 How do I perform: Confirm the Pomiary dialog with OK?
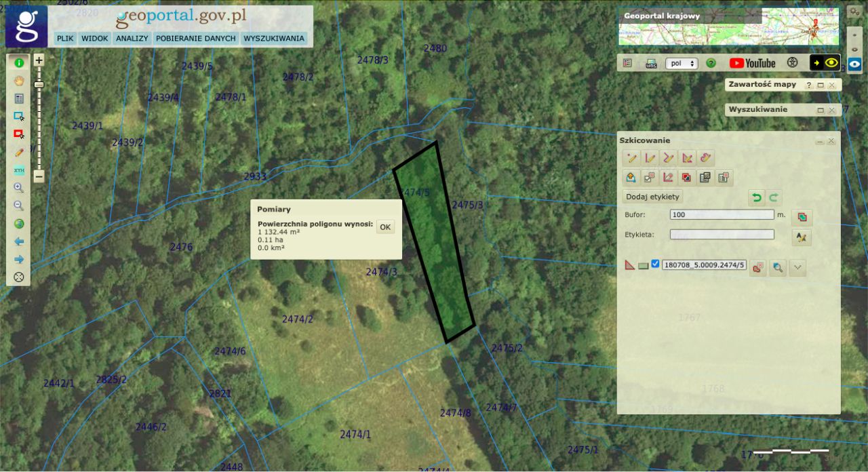[x=385, y=227]
